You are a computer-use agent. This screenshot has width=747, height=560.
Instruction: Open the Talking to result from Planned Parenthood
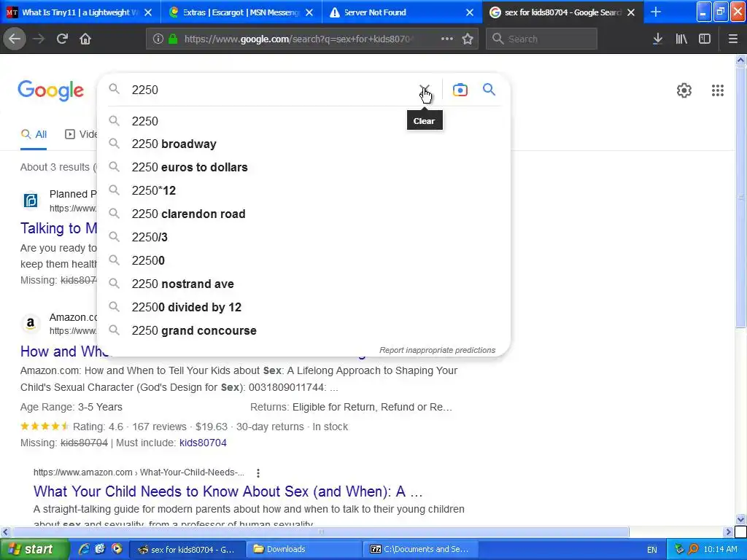tap(58, 228)
